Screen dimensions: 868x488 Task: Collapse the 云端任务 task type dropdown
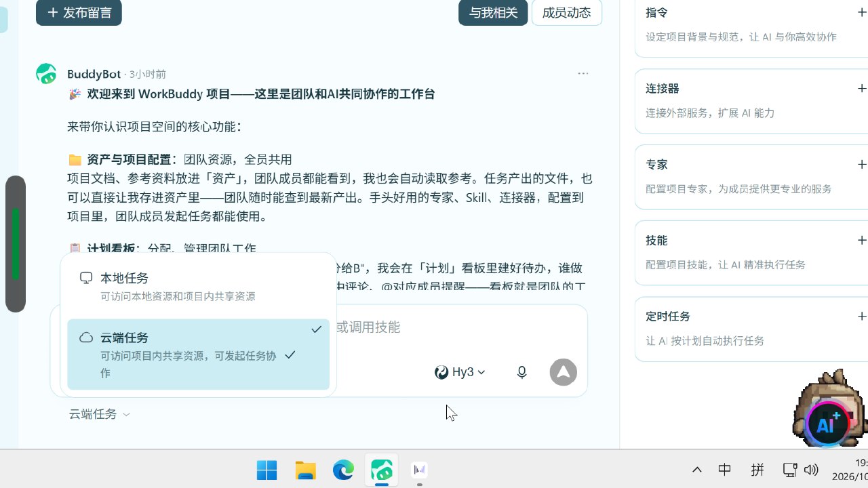coord(100,414)
